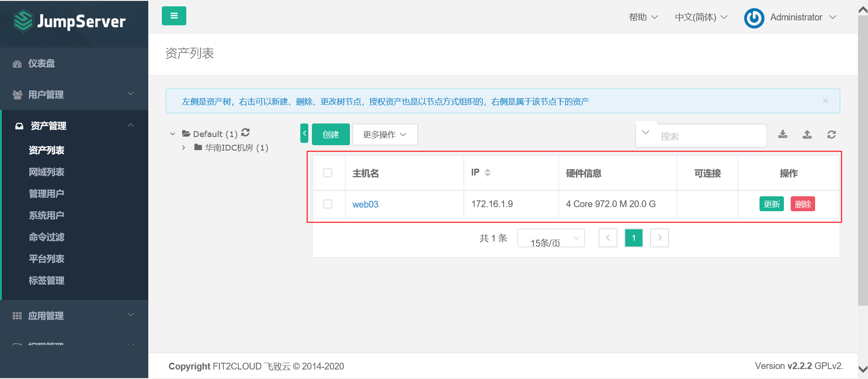Refresh the Default tree node
Screen dimensions: 868x379
point(245,133)
